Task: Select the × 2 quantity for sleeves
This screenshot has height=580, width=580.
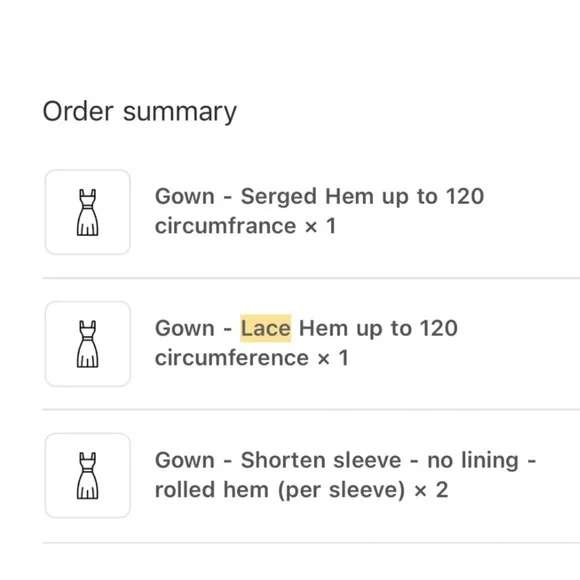Action: (431, 490)
